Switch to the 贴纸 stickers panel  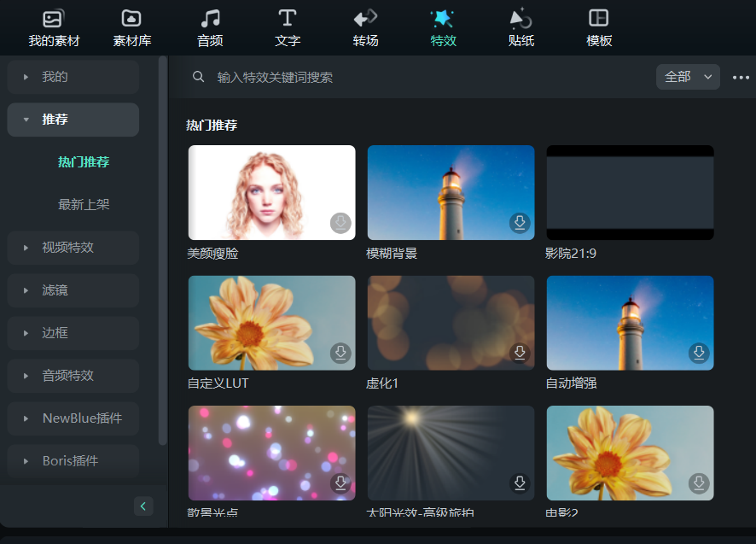(520, 26)
